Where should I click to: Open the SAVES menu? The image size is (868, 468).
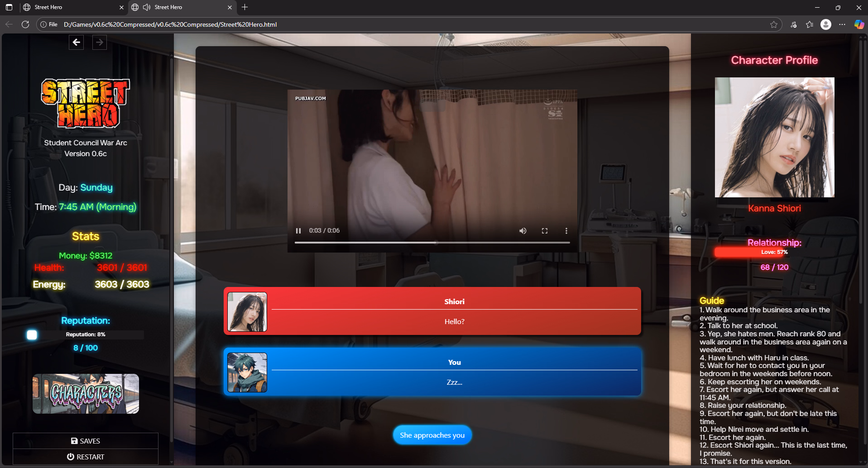pyautogui.click(x=86, y=441)
